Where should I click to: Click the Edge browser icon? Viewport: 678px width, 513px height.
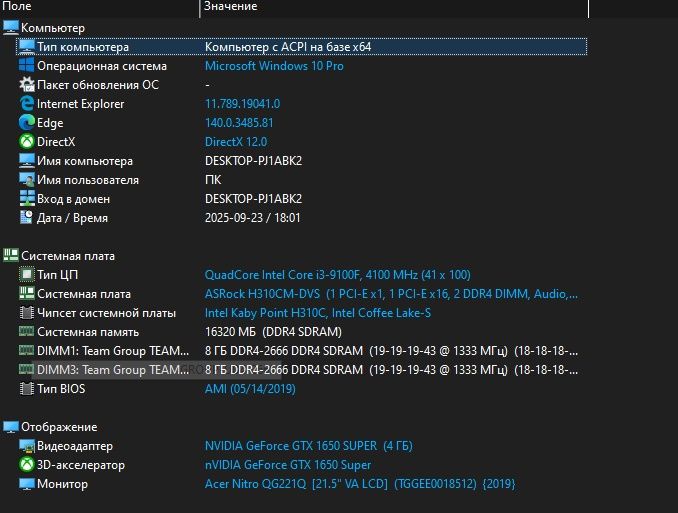point(26,123)
